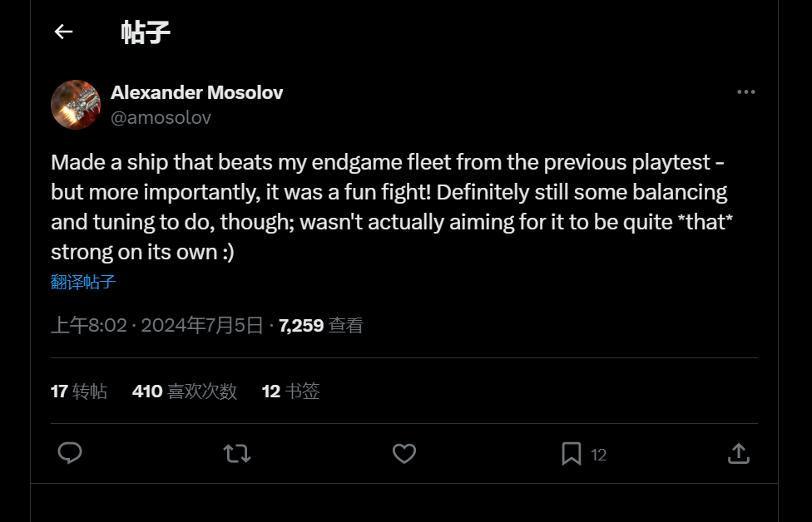This screenshot has width=812, height=522.
Task: View the 410 喜欢次数 likes list
Action: 185,391
